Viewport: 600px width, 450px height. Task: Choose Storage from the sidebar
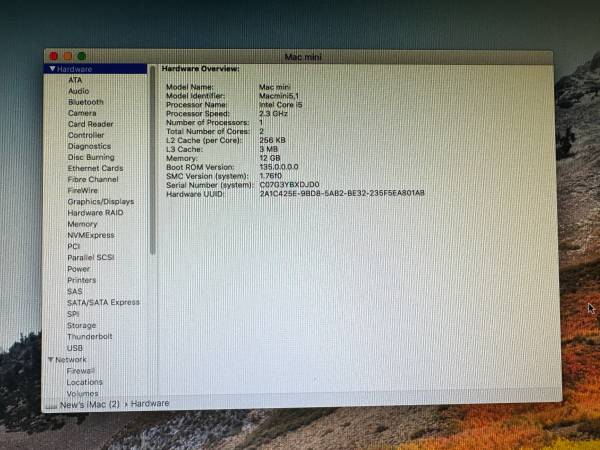point(81,326)
